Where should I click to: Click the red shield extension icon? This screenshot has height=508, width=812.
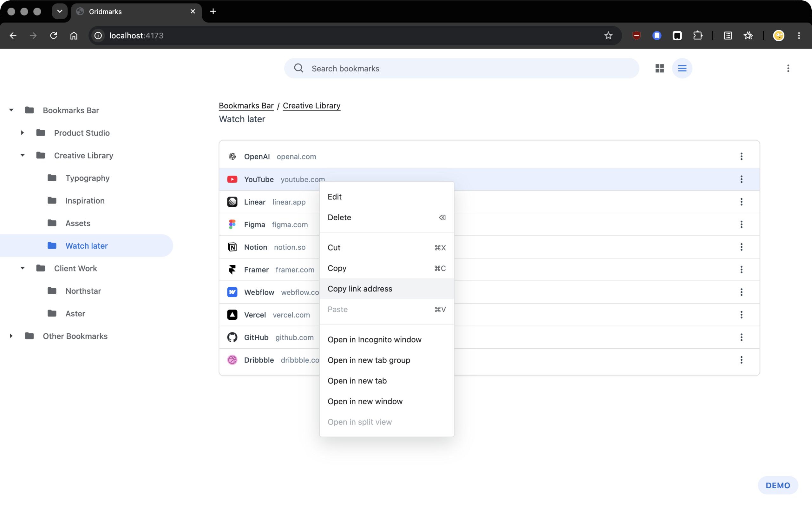point(636,36)
